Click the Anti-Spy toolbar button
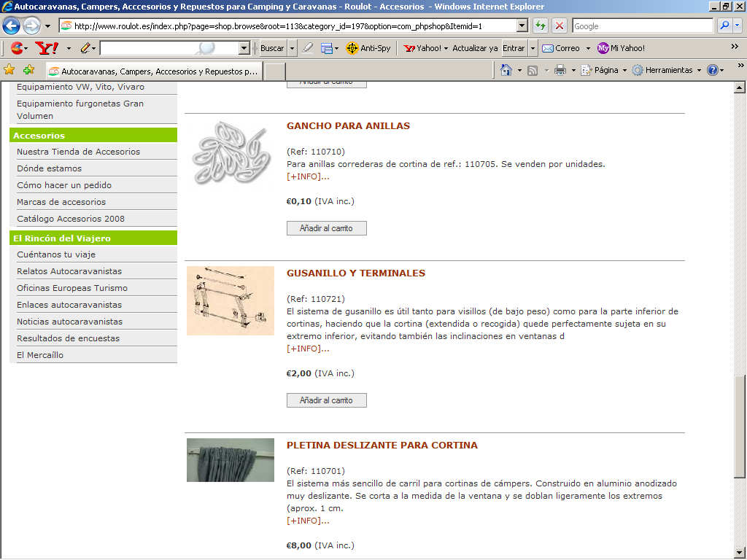Viewport: 747px width, 560px height. [x=368, y=48]
